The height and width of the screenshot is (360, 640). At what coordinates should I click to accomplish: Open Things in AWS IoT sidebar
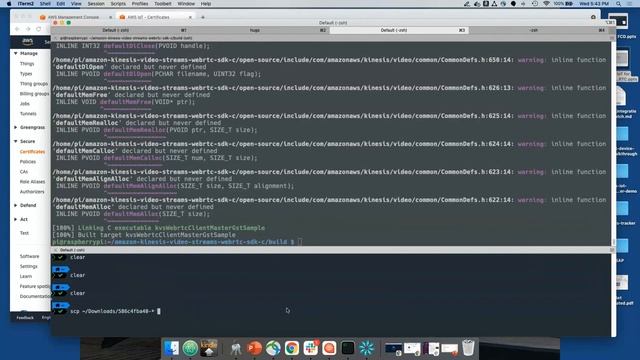coord(27,64)
